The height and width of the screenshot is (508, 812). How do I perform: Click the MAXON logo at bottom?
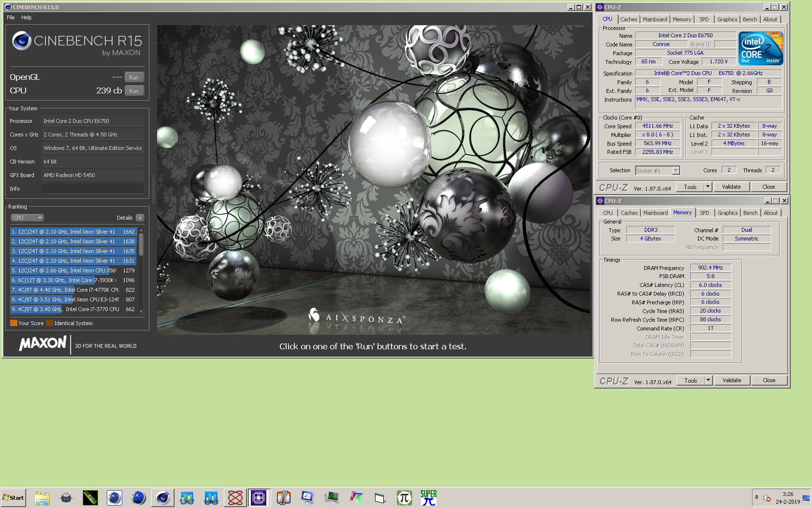tap(43, 344)
